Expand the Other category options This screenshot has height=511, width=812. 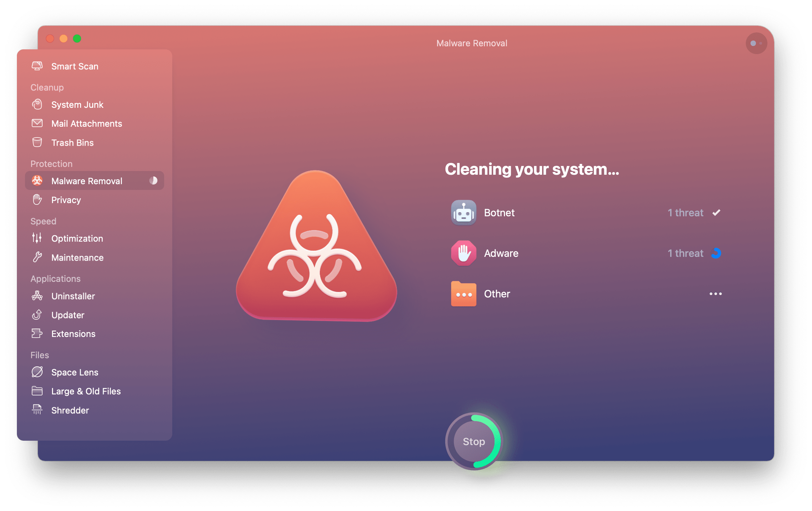click(x=715, y=294)
